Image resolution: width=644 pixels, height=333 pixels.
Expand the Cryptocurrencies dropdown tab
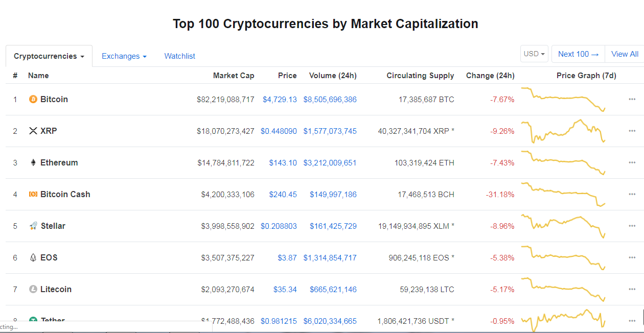click(49, 56)
